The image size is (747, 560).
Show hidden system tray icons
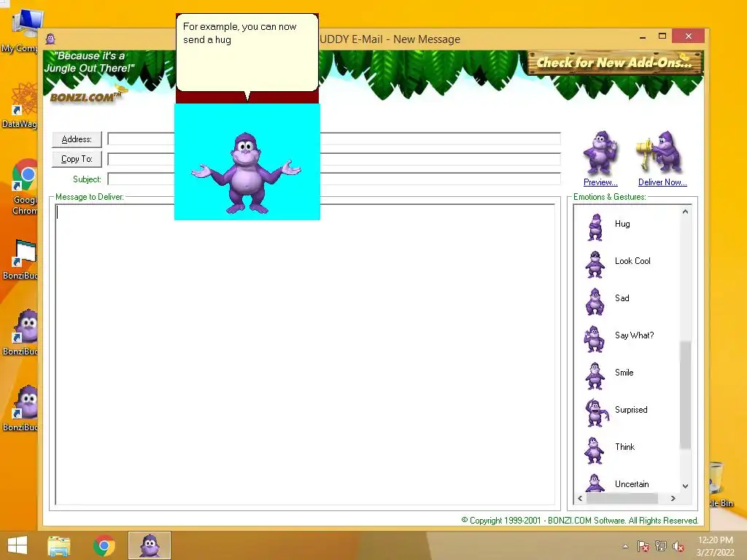[x=625, y=546]
